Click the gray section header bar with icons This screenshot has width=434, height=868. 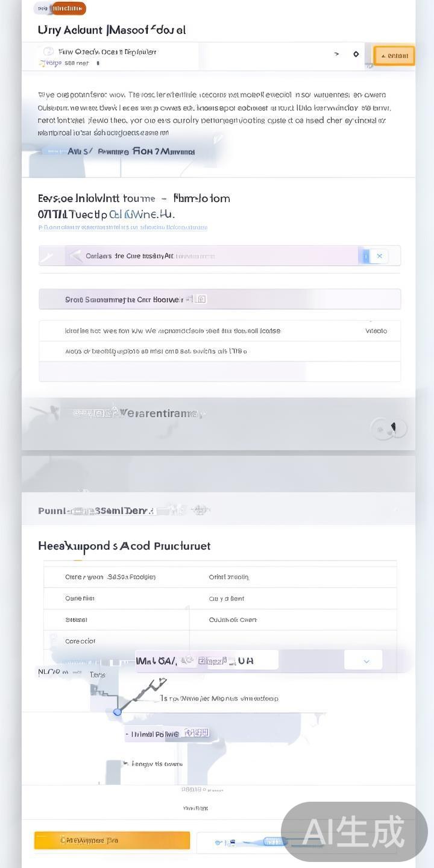tap(219, 299)
